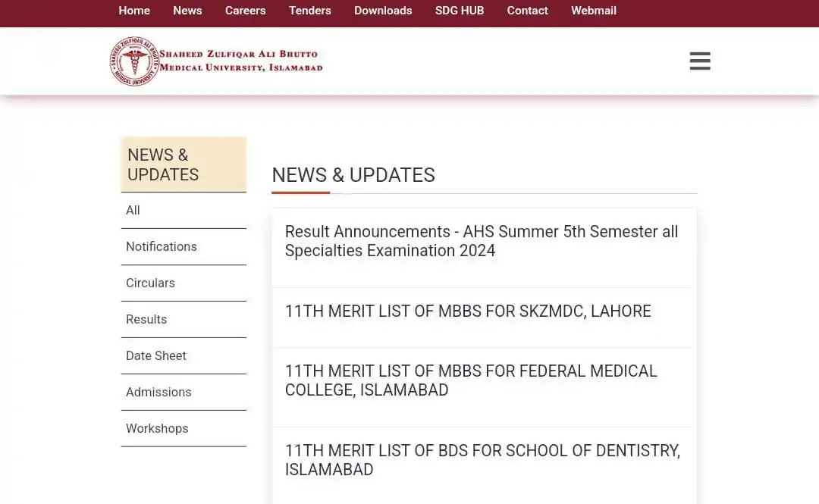Open AHS Summer 5th Semester result announcement
The width and height of the screenshot is (819, 504).
481,241
